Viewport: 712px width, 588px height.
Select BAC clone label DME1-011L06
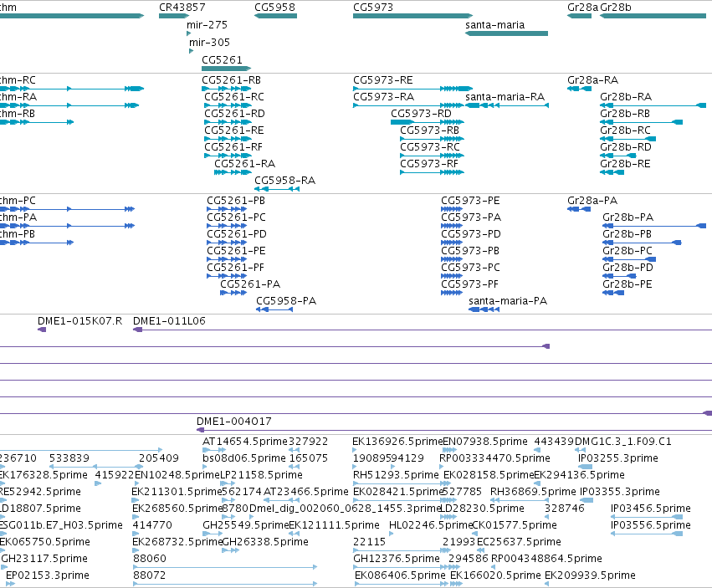(x=169, y=321)
